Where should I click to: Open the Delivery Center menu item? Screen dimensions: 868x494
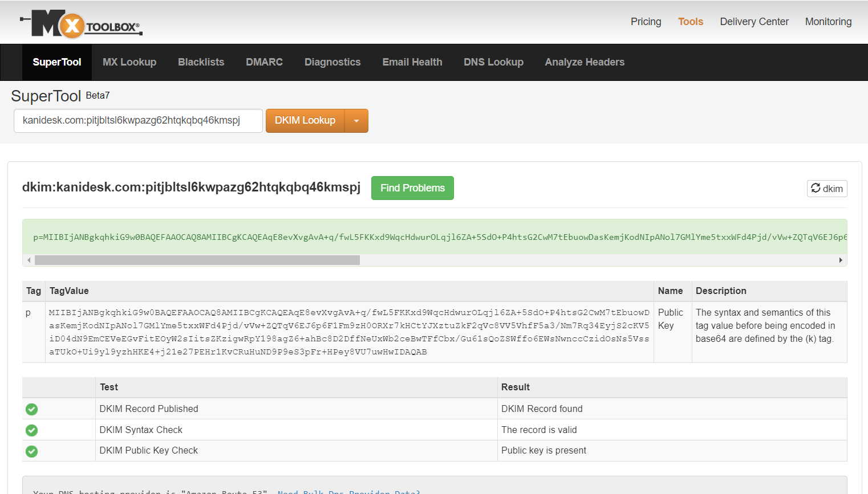tap(754, 21)
